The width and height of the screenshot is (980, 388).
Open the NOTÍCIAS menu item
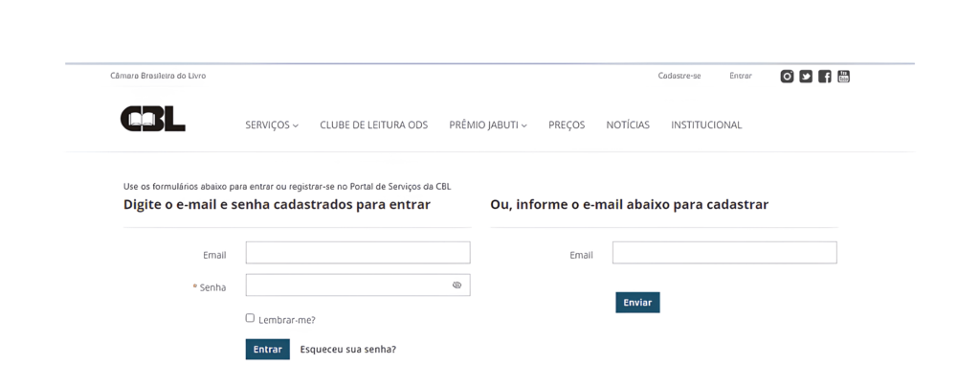[628, 126]
